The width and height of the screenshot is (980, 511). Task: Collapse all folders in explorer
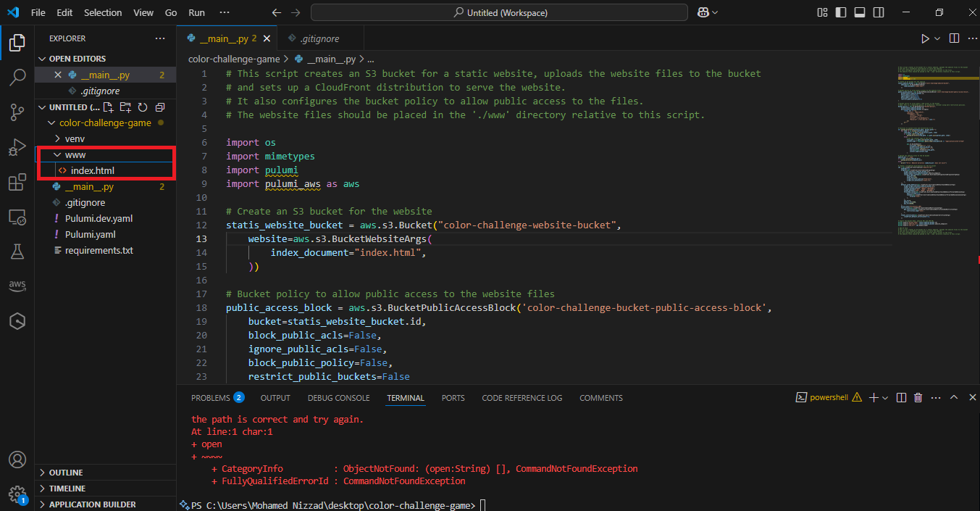(159, 107)
